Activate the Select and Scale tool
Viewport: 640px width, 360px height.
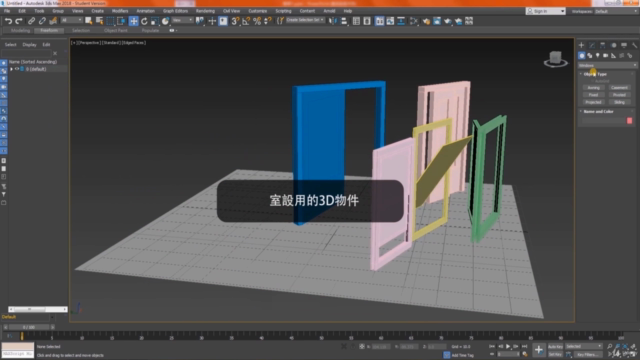click(x=155, y=21)
